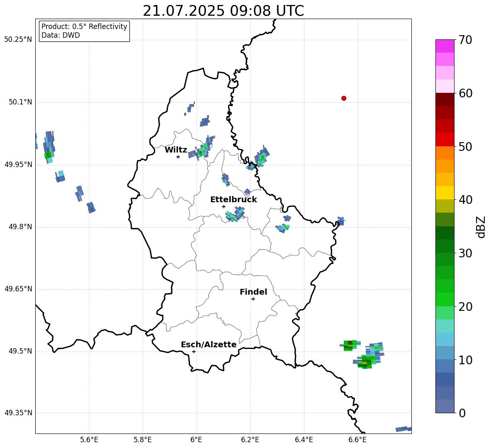Click the 6.6°E longitude label
This screenshot has width=491, height=448.
click(357, 440)
